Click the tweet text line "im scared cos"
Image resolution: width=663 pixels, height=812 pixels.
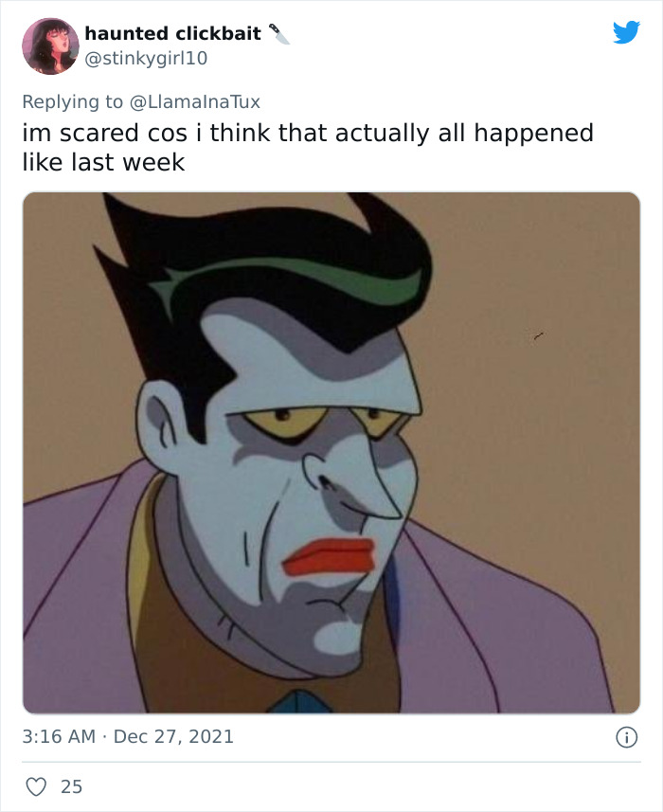point(104,133)
